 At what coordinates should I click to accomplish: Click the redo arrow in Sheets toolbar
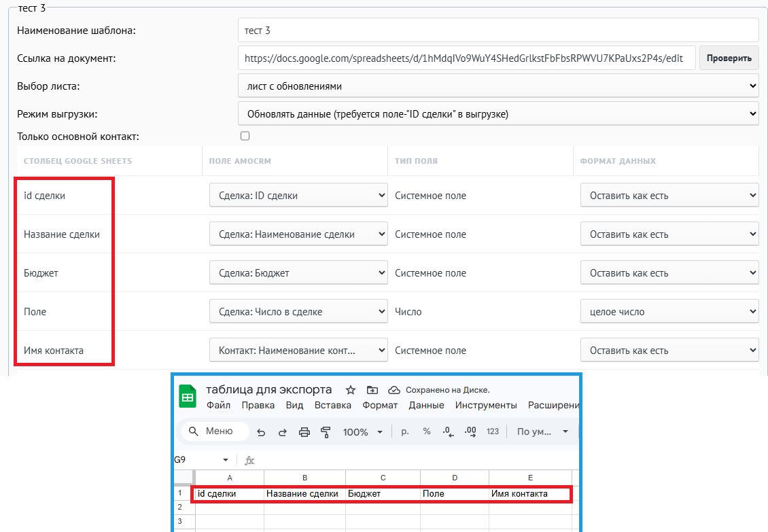tap(283, 432)
